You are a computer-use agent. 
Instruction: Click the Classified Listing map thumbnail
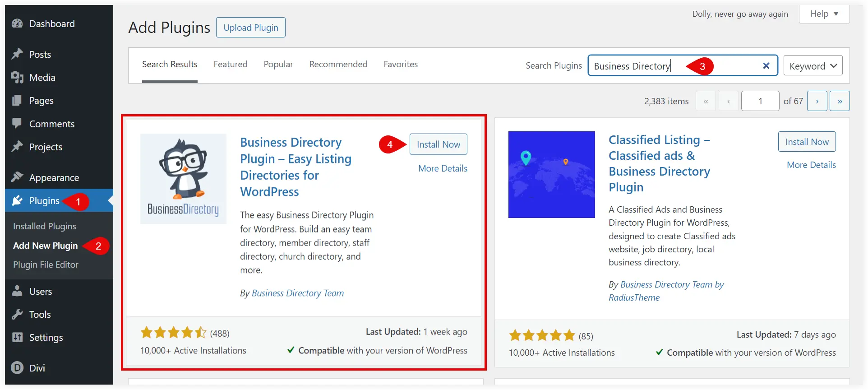tap(552, 175)
